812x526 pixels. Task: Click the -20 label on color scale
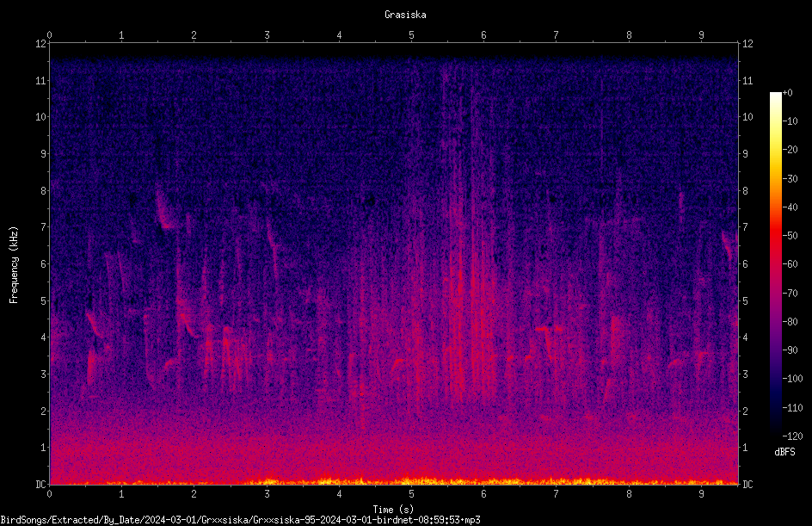click(x=790, y=149)
